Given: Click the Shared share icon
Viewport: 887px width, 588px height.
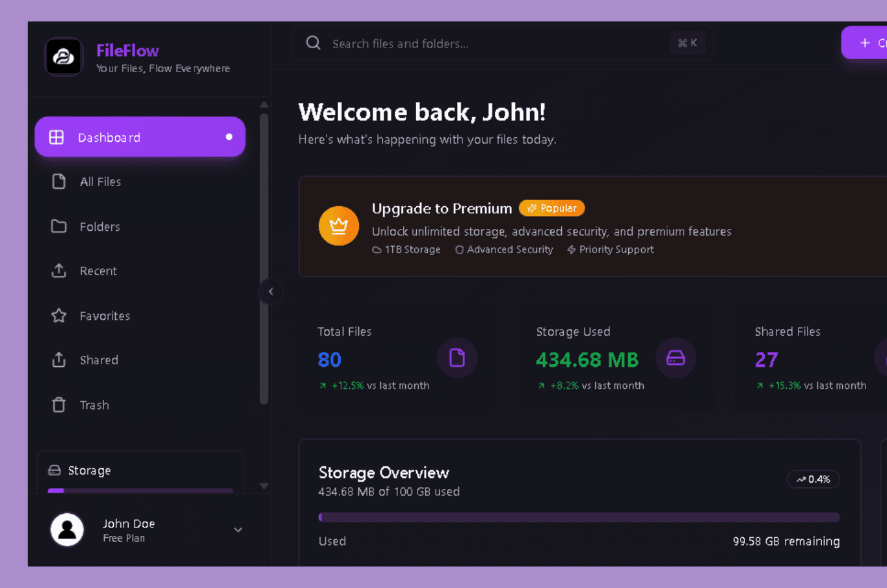Looking at the screenshot, I should (x=59, y=360).
